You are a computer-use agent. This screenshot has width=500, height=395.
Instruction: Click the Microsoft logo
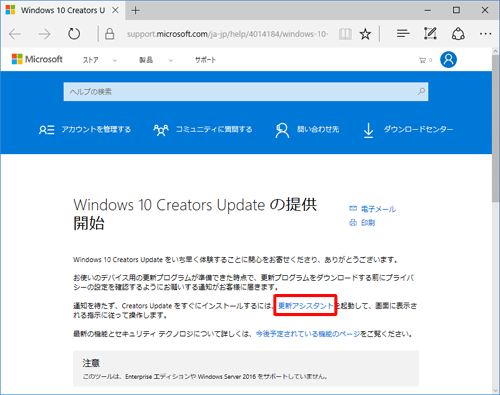(x=37, y=59)
